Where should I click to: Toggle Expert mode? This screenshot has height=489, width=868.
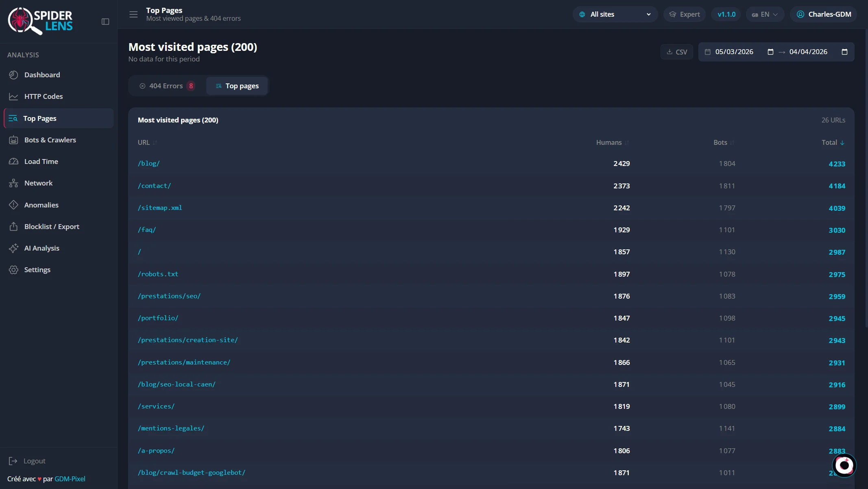click(x=685, y=14)
